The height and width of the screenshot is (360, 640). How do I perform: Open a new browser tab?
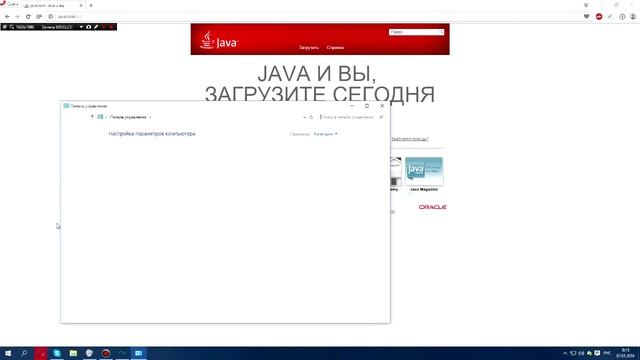[x=91, y=5]
